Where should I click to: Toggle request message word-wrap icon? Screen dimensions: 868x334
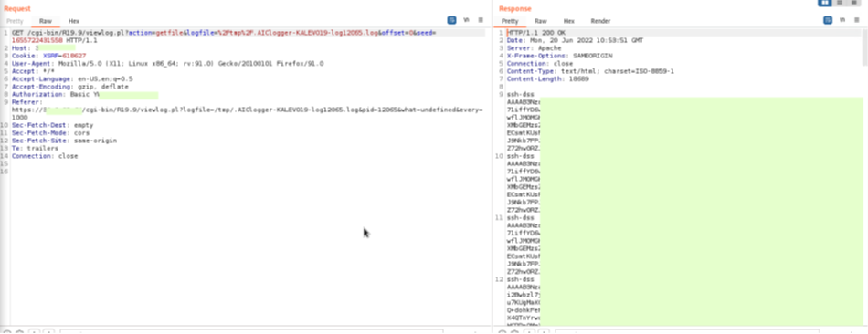(451, 20)
